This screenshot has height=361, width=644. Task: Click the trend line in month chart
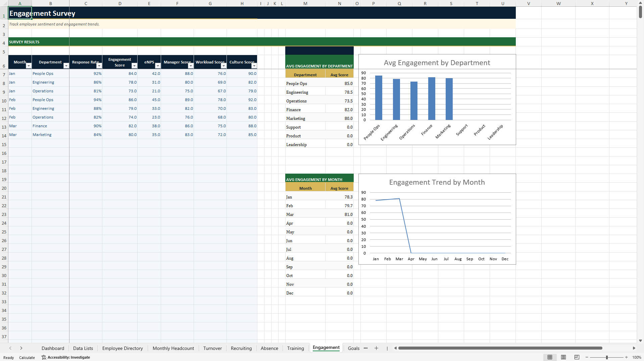coord(405,225)
